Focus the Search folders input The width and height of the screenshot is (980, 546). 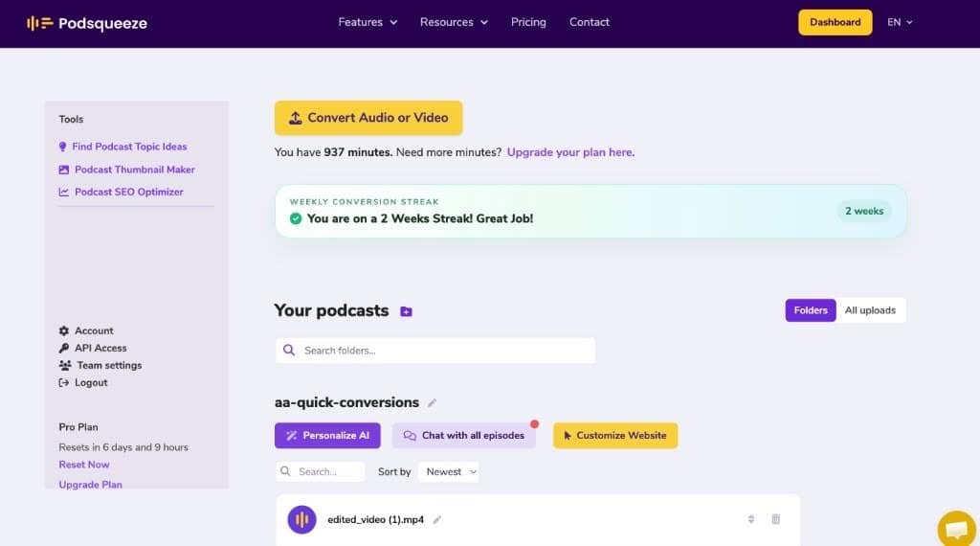point(435,351)
